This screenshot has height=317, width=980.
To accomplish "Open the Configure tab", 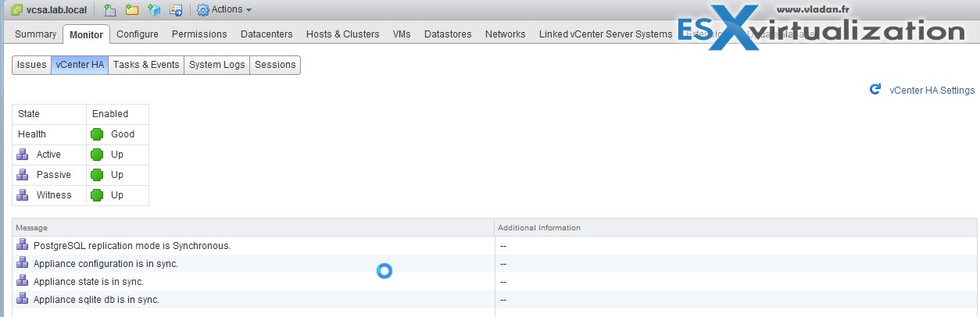I will pyautogui.click(x=138, y=34).
